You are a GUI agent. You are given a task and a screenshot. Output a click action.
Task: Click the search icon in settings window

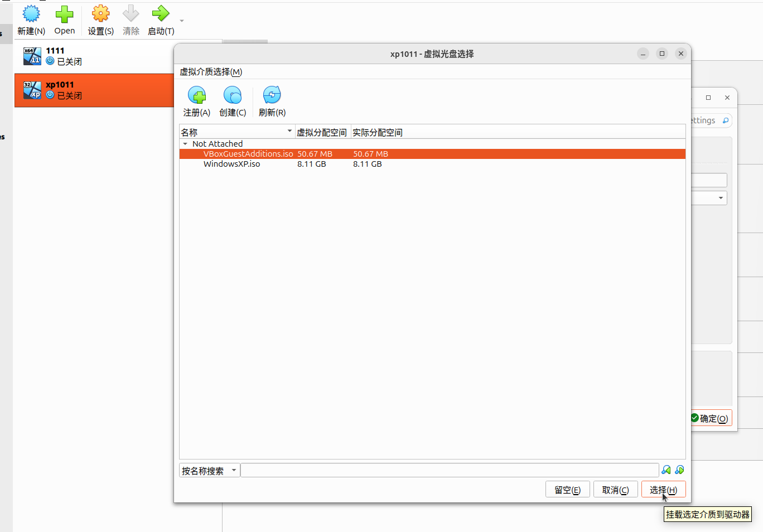pyautogui.click(x=726, y=120)
